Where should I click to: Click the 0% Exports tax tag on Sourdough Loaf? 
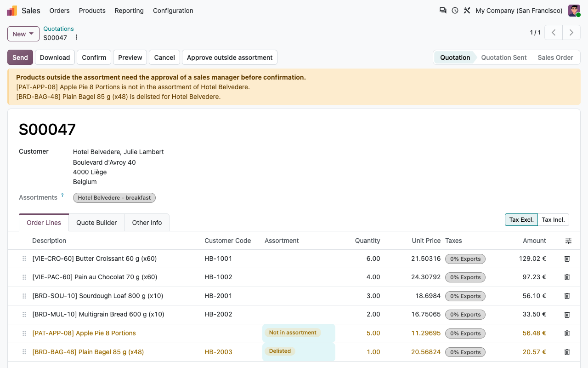pyautogui.click(x=465, y=296)
